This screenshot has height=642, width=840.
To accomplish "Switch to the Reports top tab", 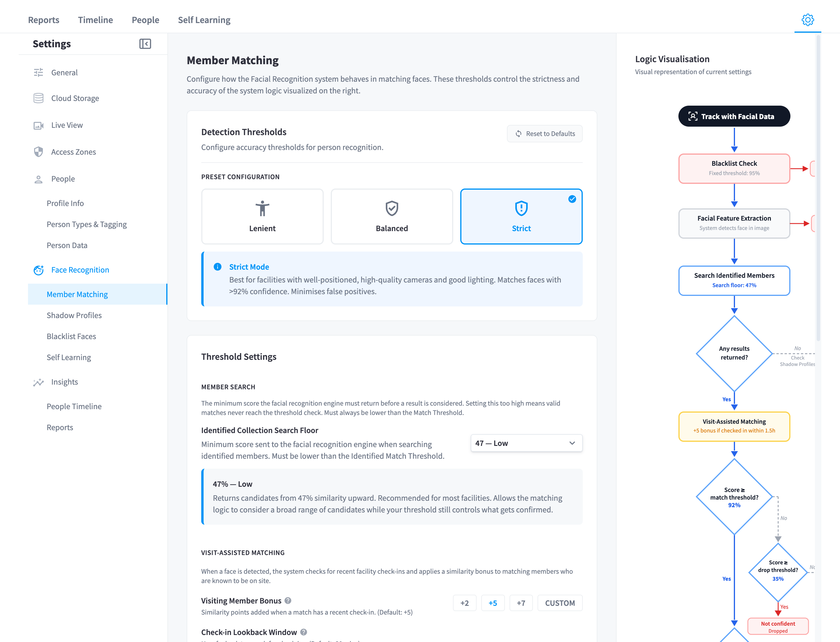I will pyautogui.click(x=43, y=20).
